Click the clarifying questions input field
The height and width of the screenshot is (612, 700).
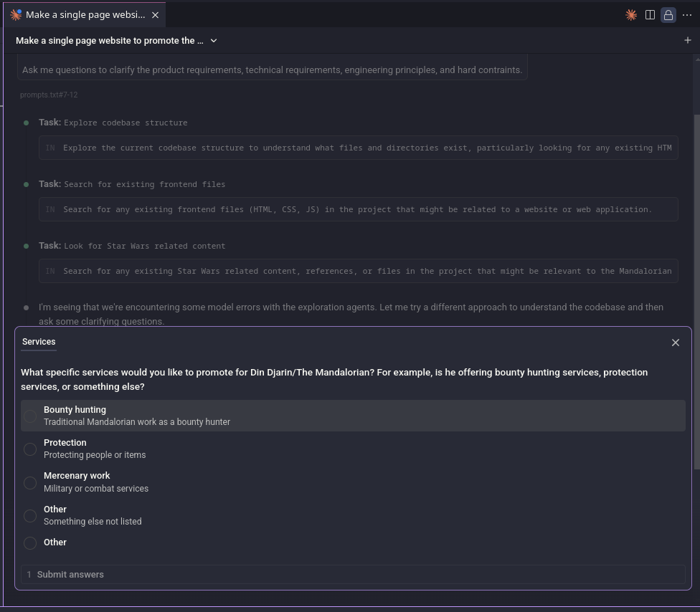[x=273, y=70]
